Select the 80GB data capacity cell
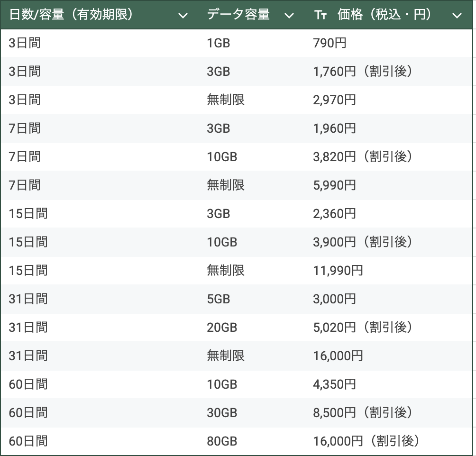This screenshot has height=456, width=476. click(222, 441)
